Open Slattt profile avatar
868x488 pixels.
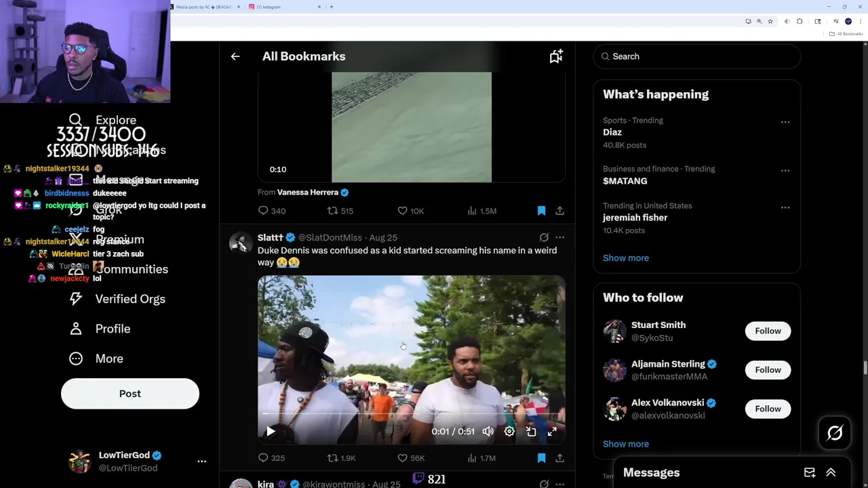[x=241, y=243]
